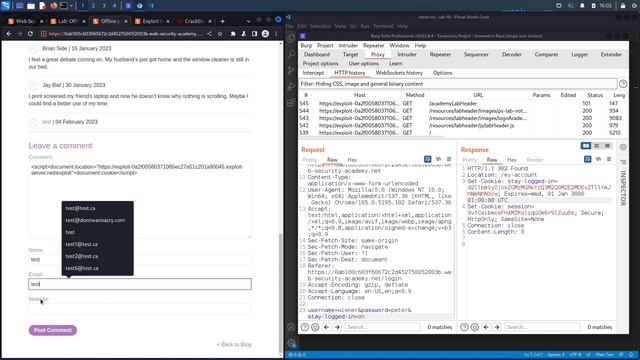This screenshot has width=640, height=360.
Task: Open the Burp menu in Burp Suite
Action: pos(306,45)
